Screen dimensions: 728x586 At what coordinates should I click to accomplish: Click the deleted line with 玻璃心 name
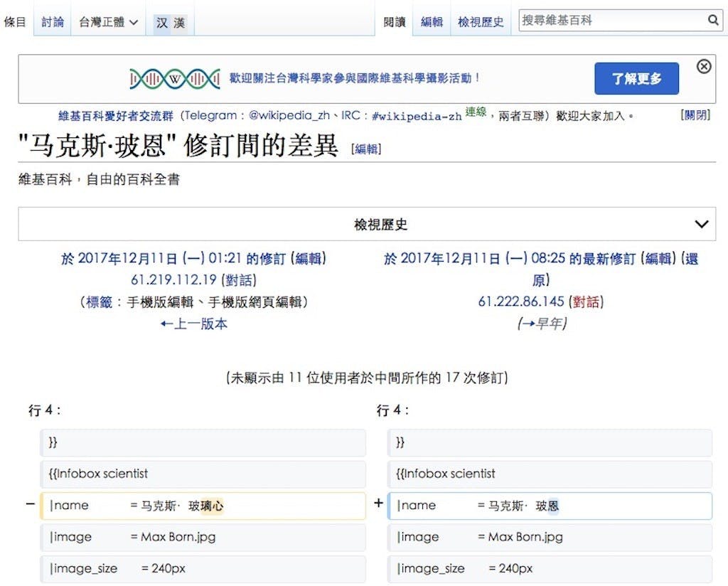[203, 506]
